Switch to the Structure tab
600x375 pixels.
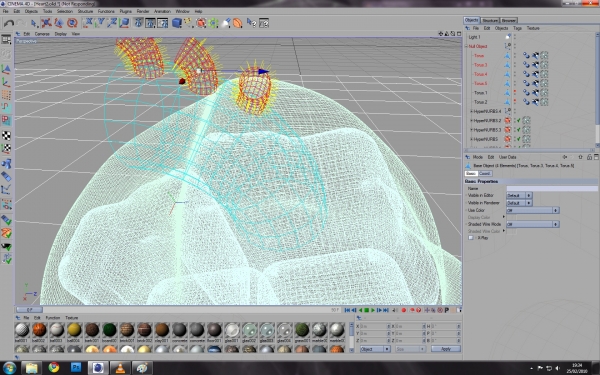click(x=490, y=20)
